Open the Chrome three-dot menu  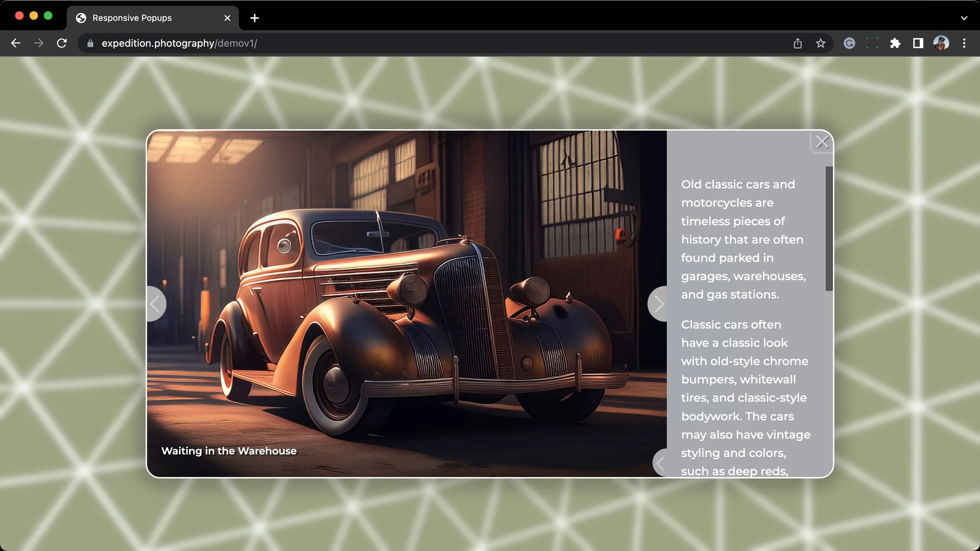tap(964, 43)
